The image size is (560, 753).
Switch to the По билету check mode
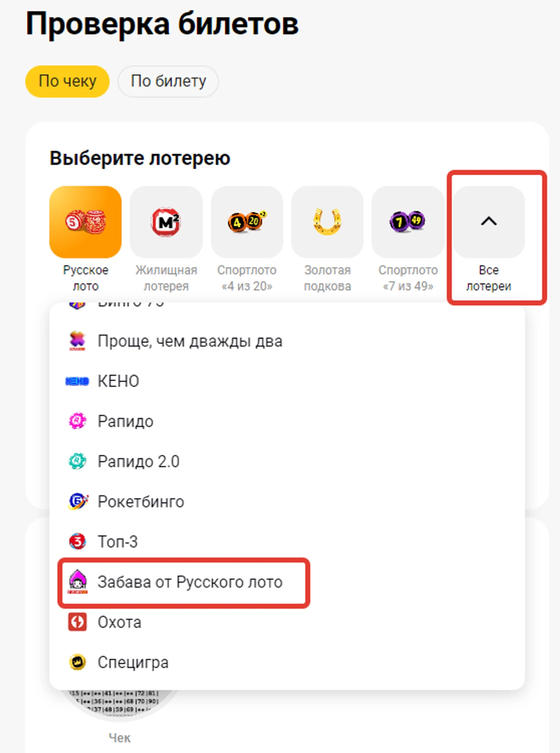pyautogui.click(x=168, y=81)
